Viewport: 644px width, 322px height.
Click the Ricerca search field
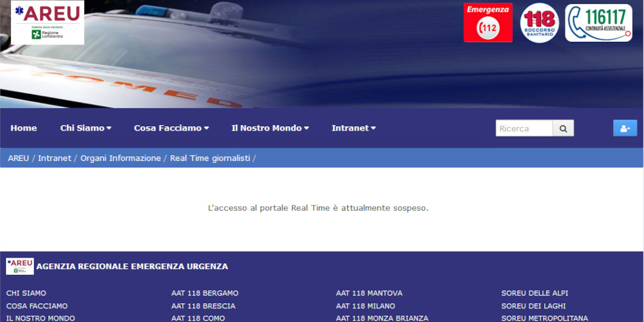524,128
